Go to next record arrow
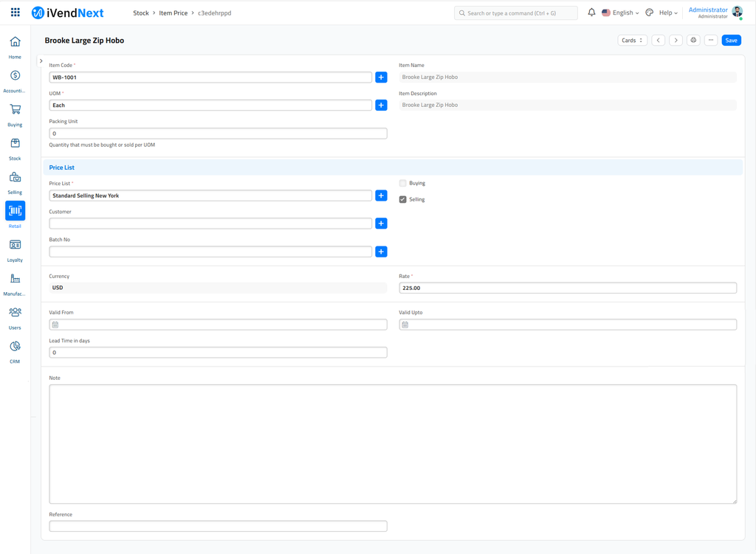Screen dimensions: 756x554 tap(676, 41)
